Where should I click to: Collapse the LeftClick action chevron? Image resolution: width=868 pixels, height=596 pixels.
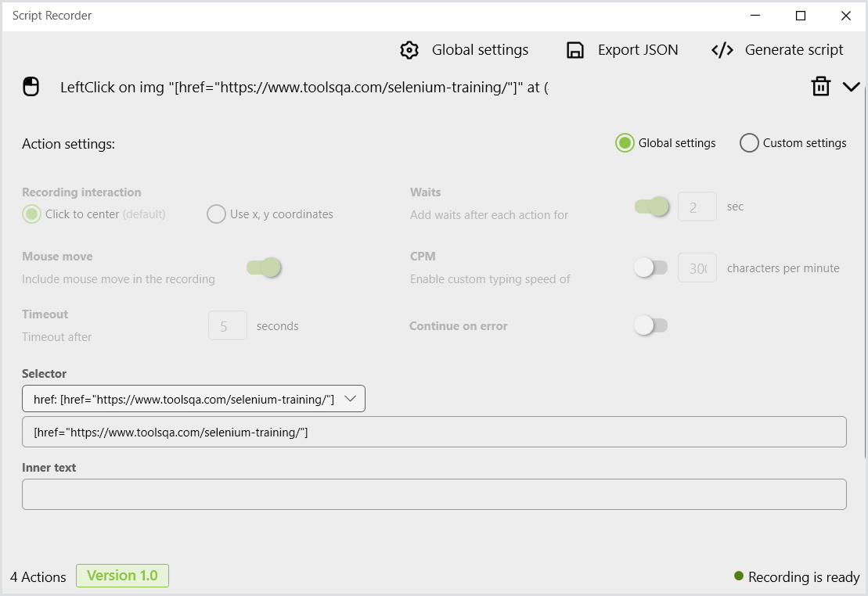[x=851, y=87]
